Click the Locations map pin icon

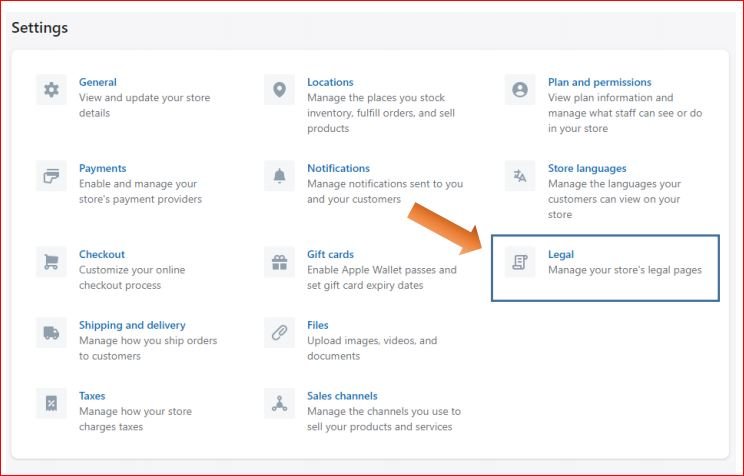[279, 89]
